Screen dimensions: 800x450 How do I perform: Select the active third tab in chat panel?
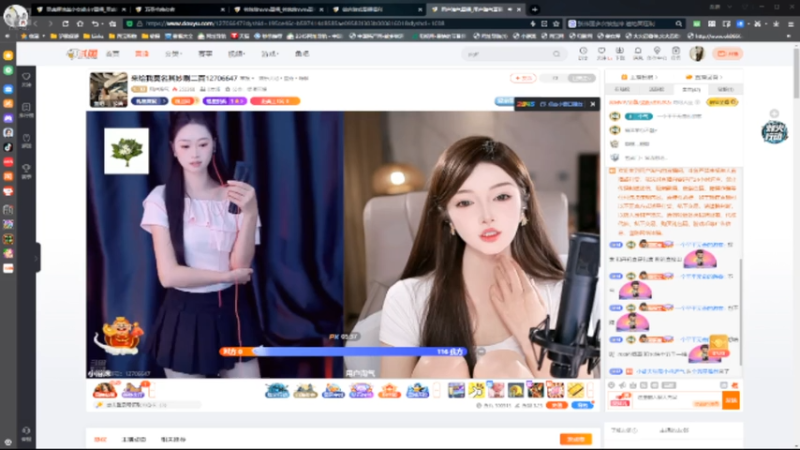click(x=691, y=89)
